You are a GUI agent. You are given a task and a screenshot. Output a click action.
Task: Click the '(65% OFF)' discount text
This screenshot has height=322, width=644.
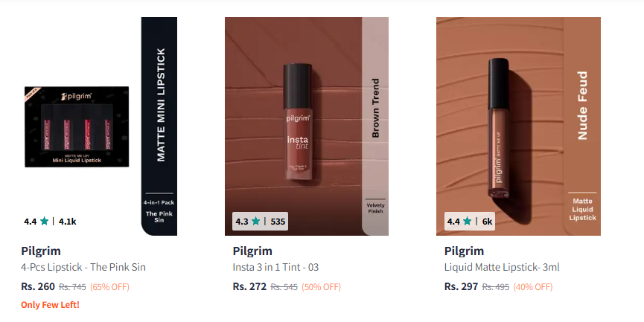click(x=109, y=287)
